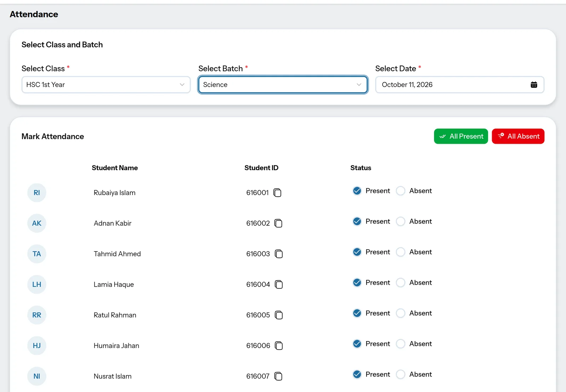Copy student ID 616002
The image size is (566, 392).
278,223
